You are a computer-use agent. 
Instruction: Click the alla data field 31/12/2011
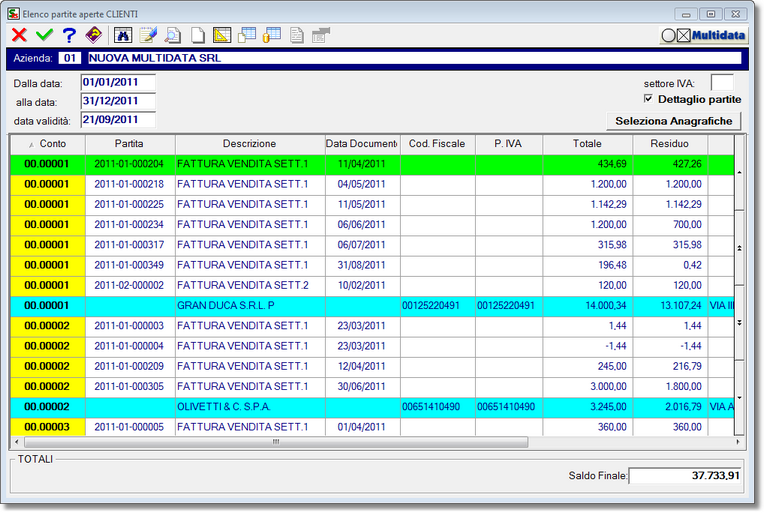pyautogui.click(x=118, y=101)
